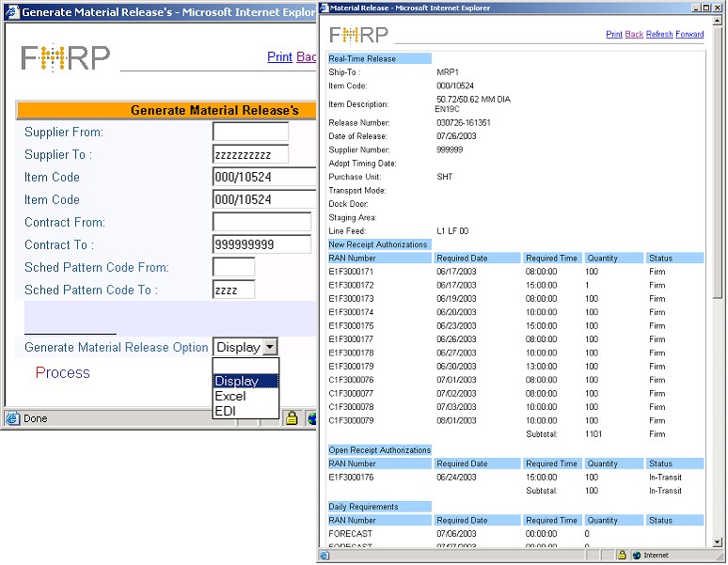This screenshot has width=728, height=565.
Task: Click the IE icon in Generate Material Release's title bar
Action: tap(12, 12)
